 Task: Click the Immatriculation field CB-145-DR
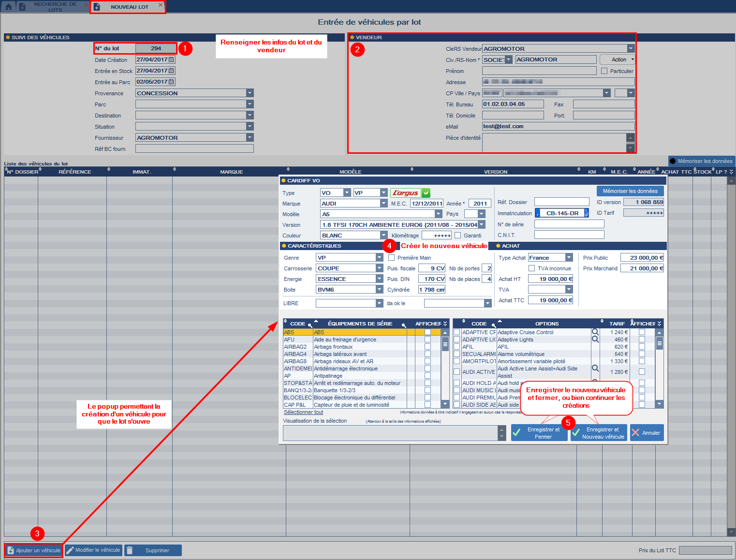click(x=562, y=213)
